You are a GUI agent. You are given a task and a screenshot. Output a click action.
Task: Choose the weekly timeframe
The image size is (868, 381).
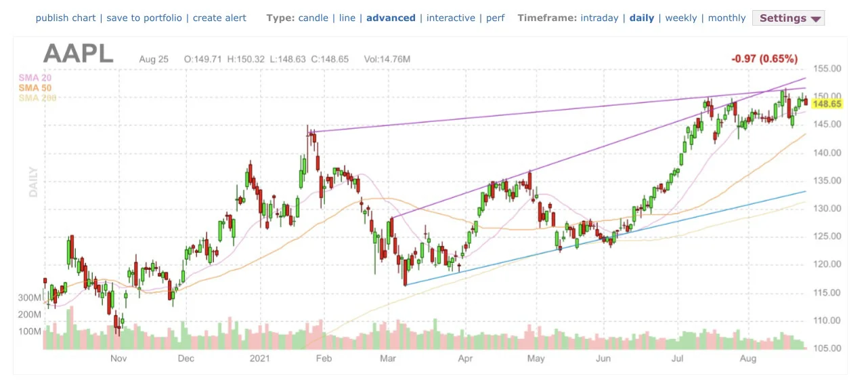(x=681, y=18)
